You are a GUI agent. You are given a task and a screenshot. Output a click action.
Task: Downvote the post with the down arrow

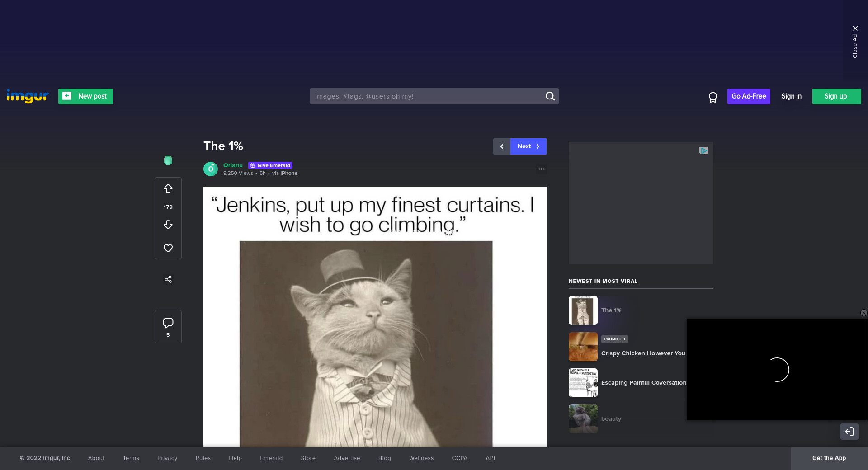(168, 225)
